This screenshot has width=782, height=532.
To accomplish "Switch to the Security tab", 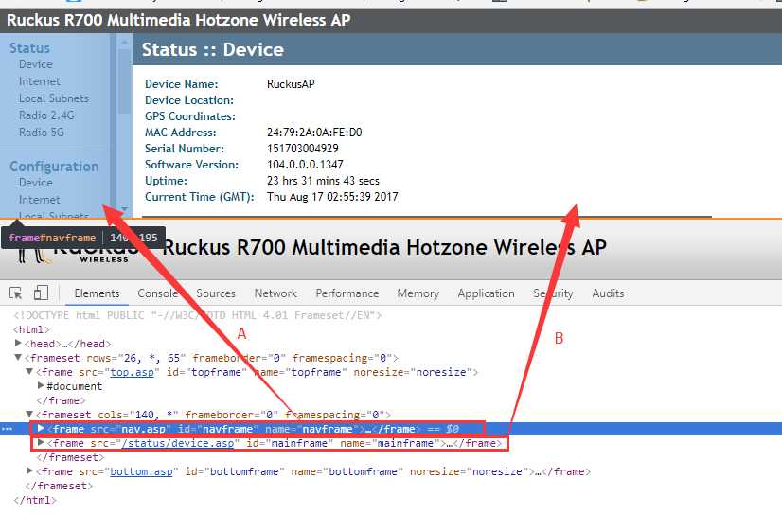I will (x=553, y=293).
